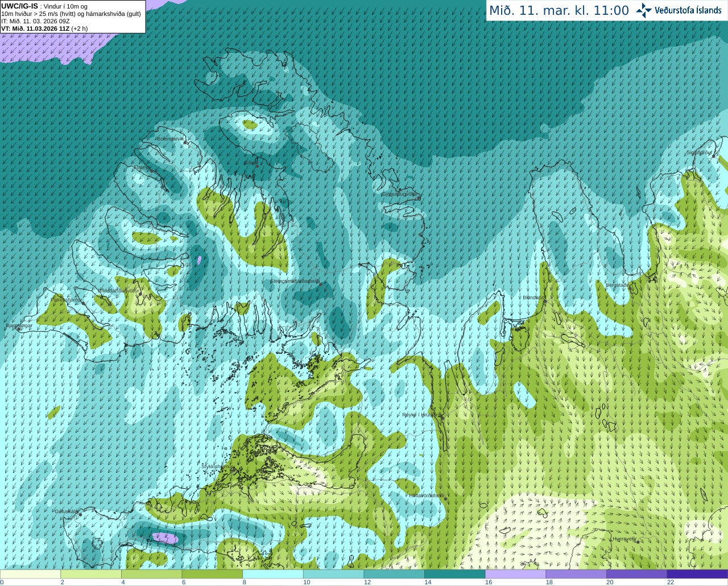The width and height of the screenshot is (728, 586).
Task: Click the Bíldudalsflugvöllur station label
Action: click(x=119, y=290)
